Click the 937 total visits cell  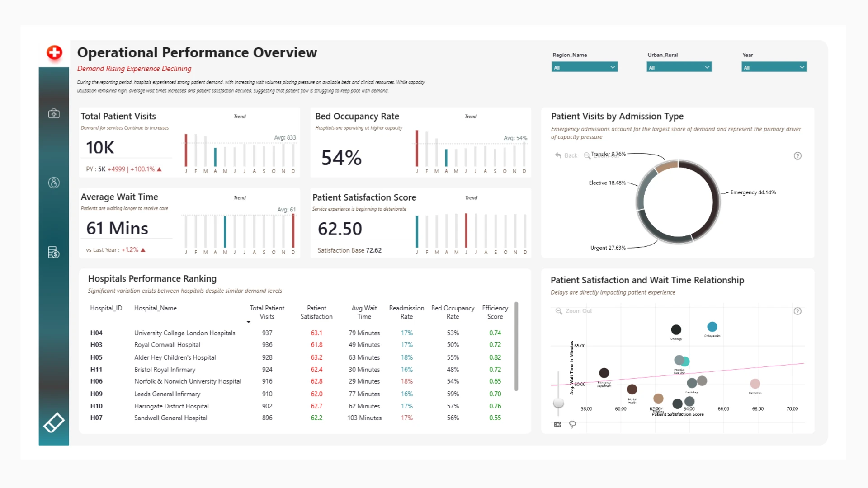point(267,333)
